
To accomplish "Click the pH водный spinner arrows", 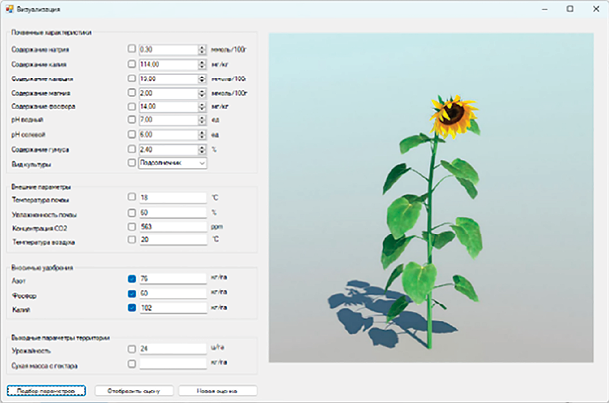I will pos(202,119).
